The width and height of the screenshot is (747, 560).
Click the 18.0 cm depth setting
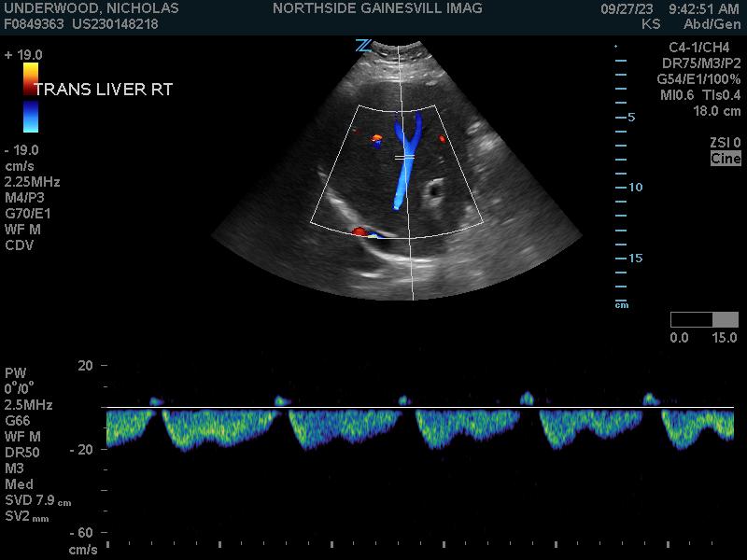click(716, 111)
